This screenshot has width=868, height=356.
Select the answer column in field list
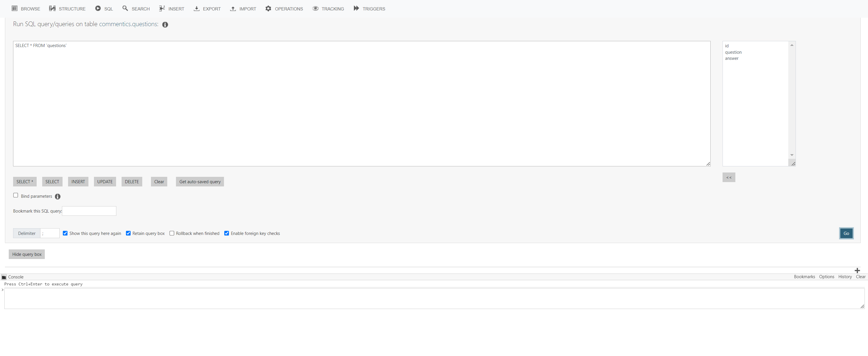click(x=732, y=58)
